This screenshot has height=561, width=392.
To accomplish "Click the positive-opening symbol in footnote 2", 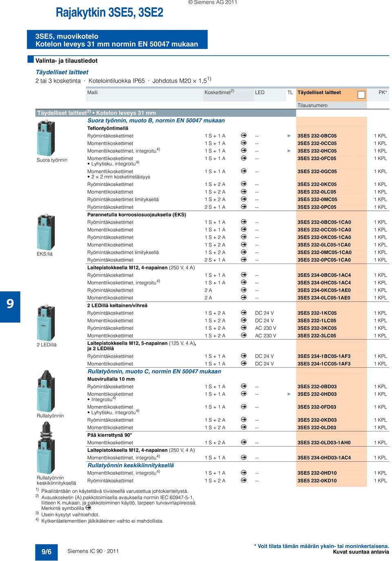I will pyautogui.click(x=88, y=508).
